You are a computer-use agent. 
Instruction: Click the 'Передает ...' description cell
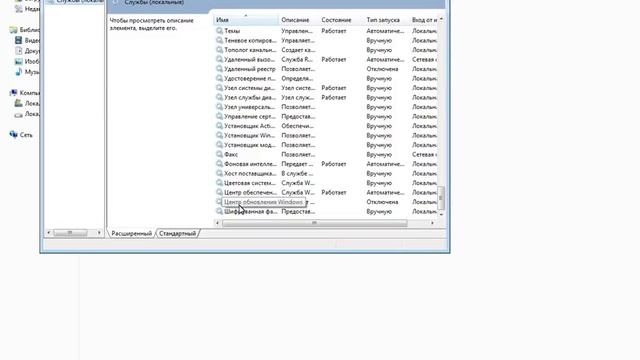[x=297, y=164]
